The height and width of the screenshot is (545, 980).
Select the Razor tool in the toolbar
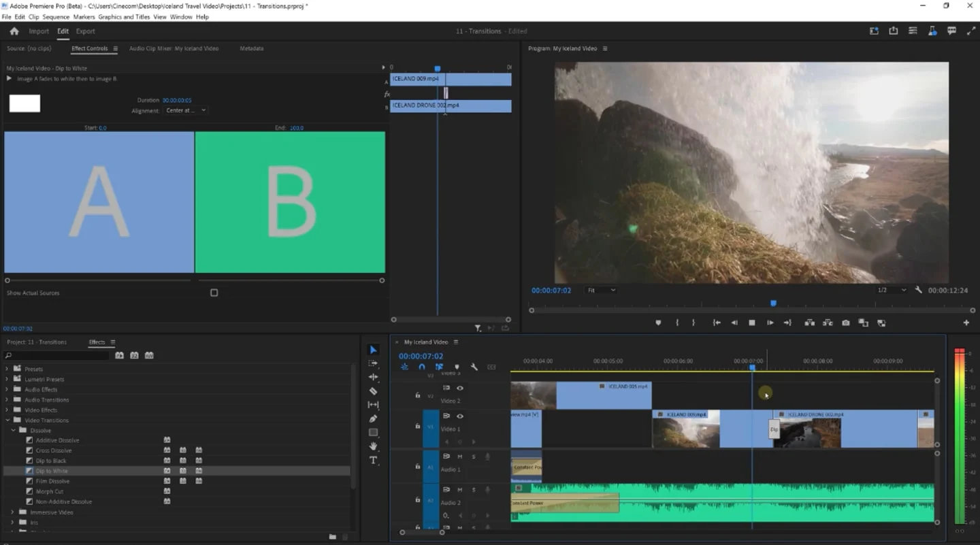tap(373, 391)
